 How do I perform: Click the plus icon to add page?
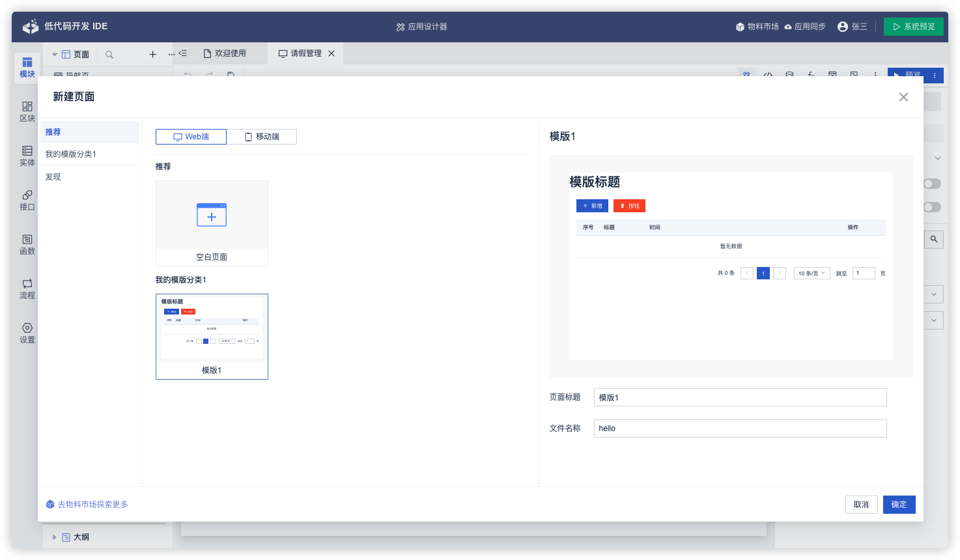click(152, 55)
